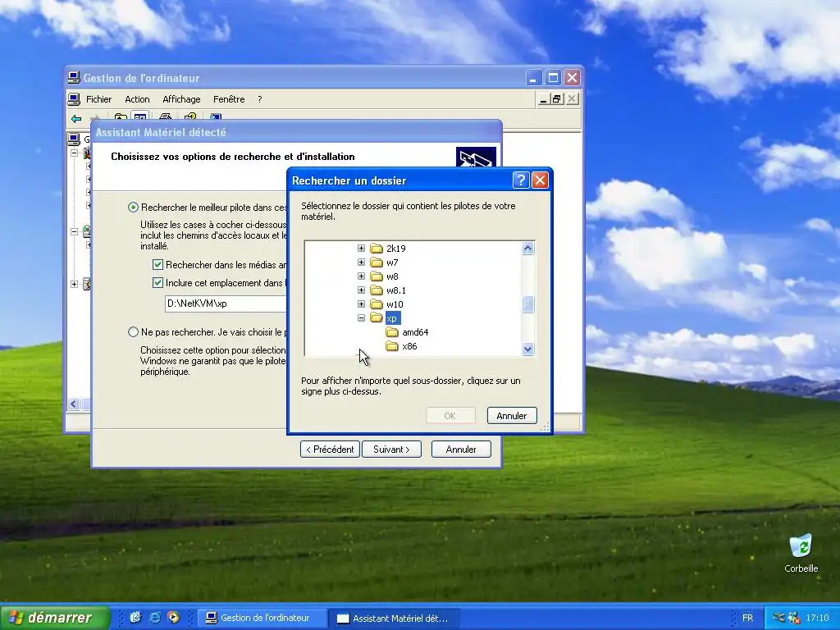
Task: Switch to Assistant Matériel dét… taskbar button
Action: [x=394, y=618]
